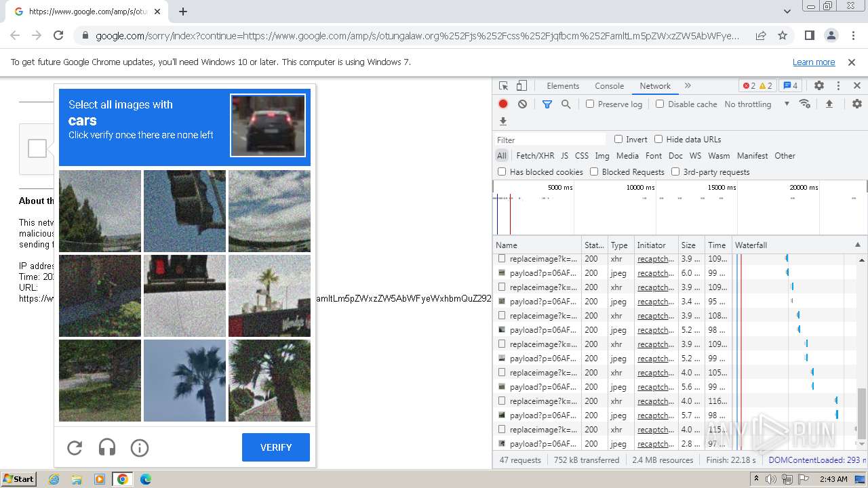The width and height of the screenshot is (868, 488).
Task: Tick the I'm not a robot checkbox
Action: 37,148
